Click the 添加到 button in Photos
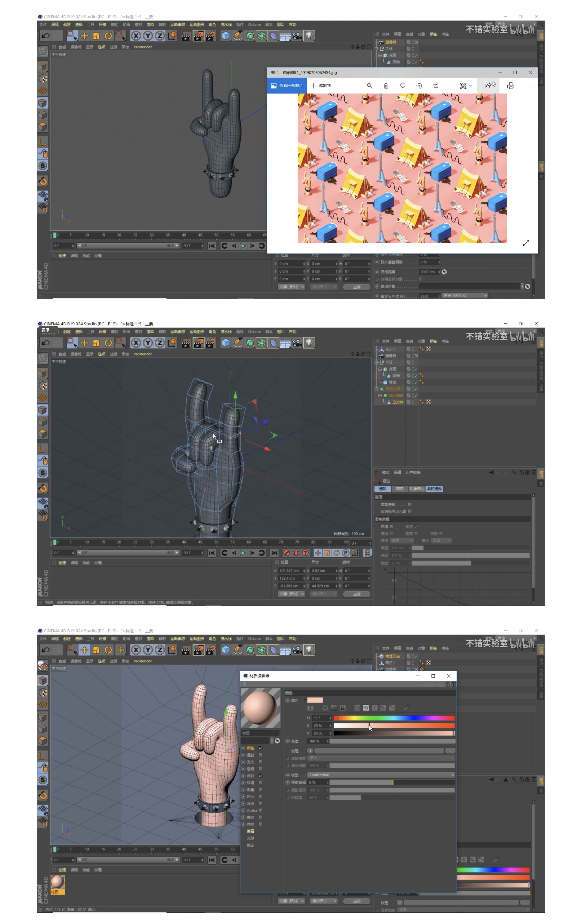Screen dimensions: 582x924 coord(321,86)
